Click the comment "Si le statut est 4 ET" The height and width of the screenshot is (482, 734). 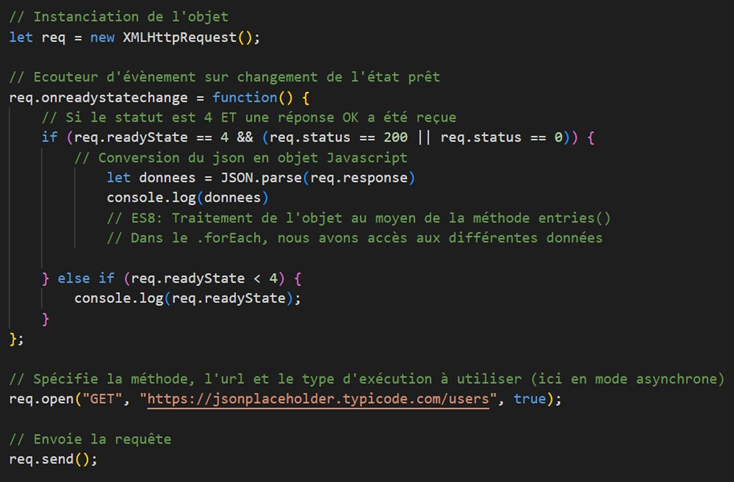tap(249, 117)
